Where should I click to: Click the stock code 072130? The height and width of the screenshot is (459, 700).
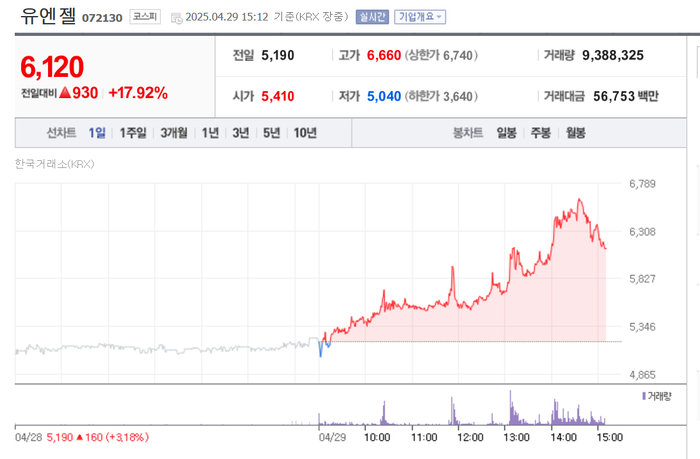[102, 18]
